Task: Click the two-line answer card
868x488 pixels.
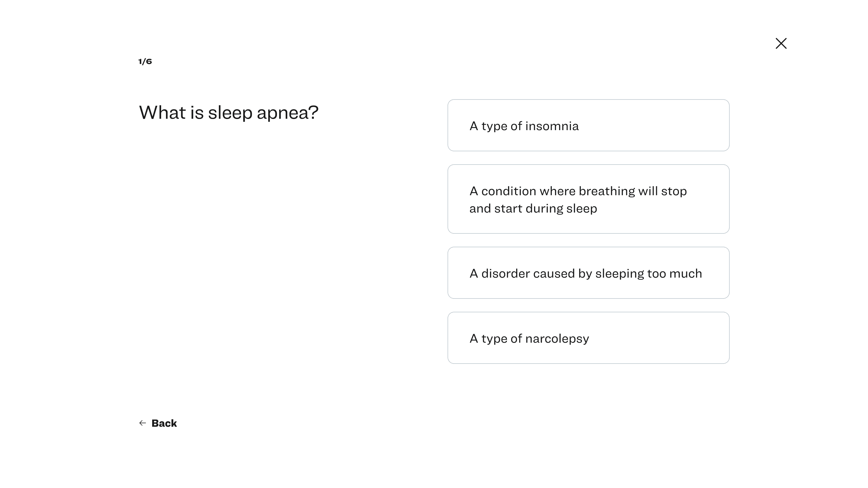Action: coord(588,199)
